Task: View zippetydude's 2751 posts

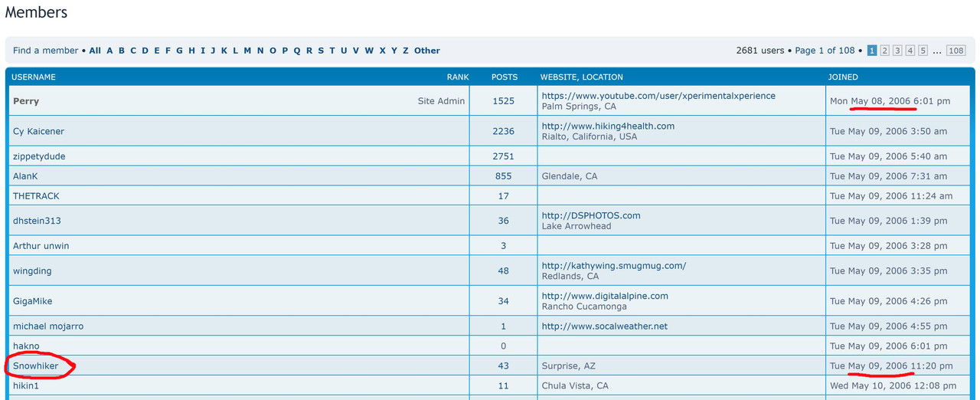Action: [x=504, y=156]
